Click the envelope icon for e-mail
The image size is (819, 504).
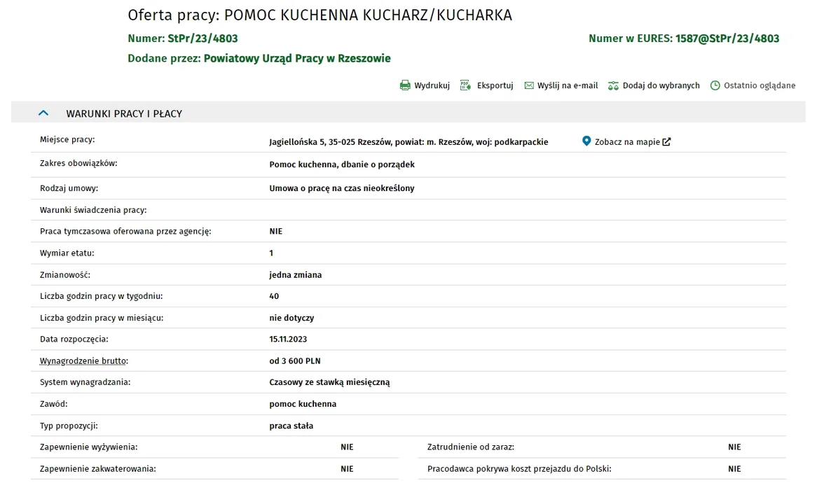click(x=529, y=85)
